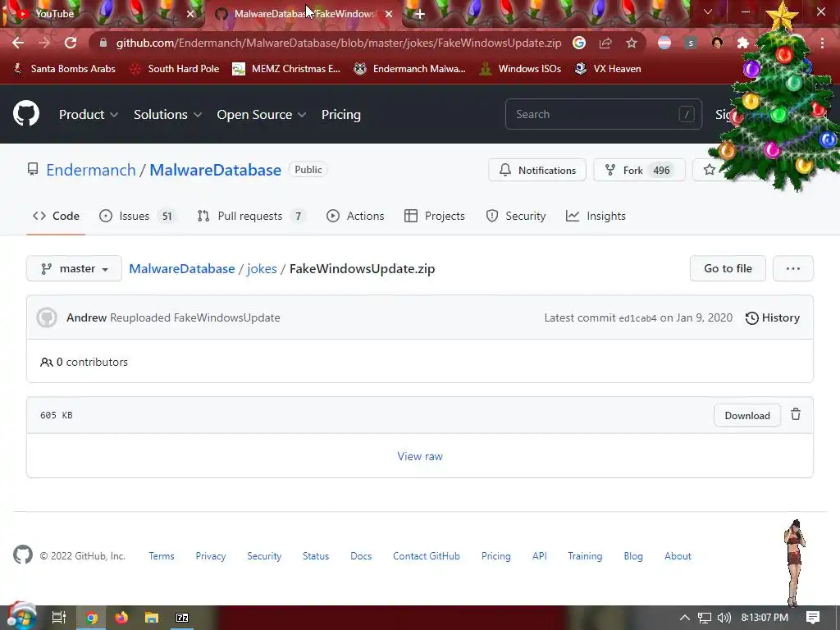This screenshot has height=630, width=840.
Task: Fork the repository
Action: tap(639, 170)
